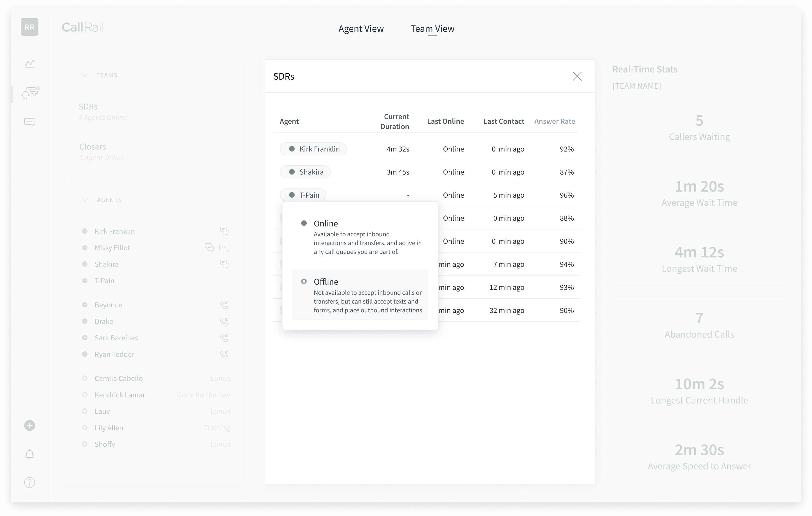Click the plus create icon in sidebar
This screenshot has height=516, width=812.
(x=30, y=425)
